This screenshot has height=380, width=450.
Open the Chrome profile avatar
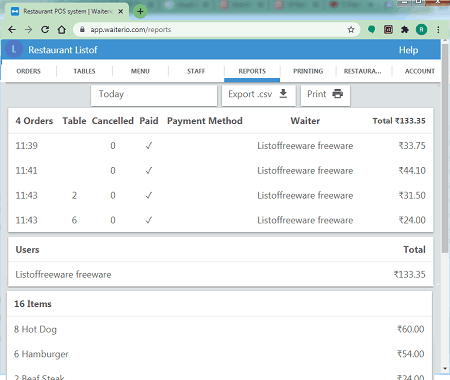coord(421,30)
